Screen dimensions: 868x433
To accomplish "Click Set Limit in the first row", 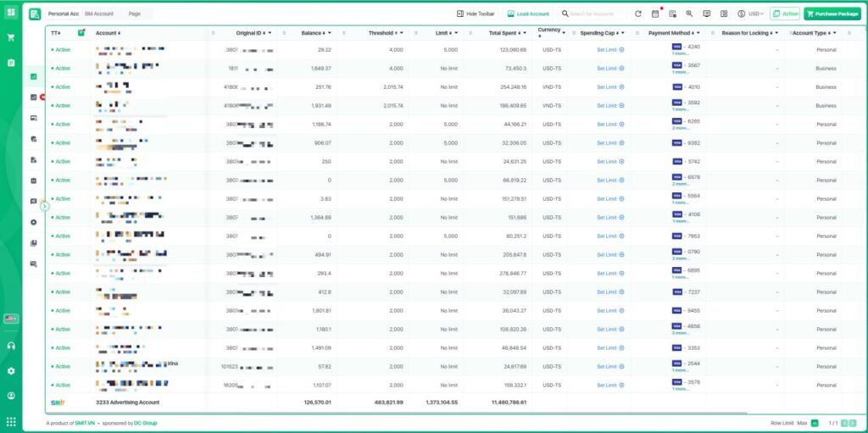I will 609,50.
